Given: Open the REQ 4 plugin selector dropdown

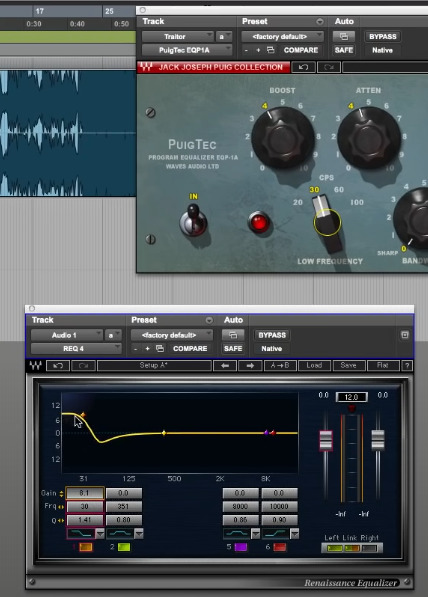Looking at the screenshot, I should point(76,349).
